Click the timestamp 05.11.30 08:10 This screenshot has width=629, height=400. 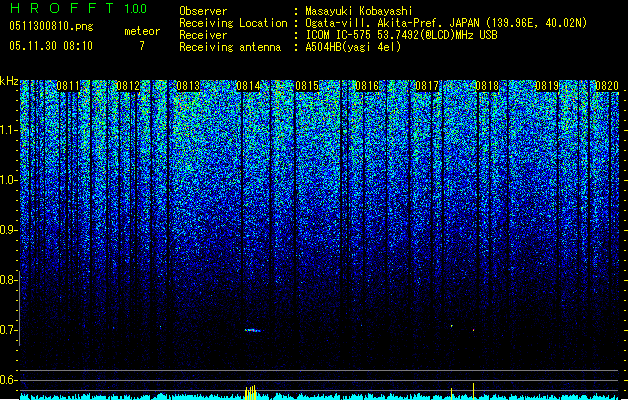tap(51, 46)
